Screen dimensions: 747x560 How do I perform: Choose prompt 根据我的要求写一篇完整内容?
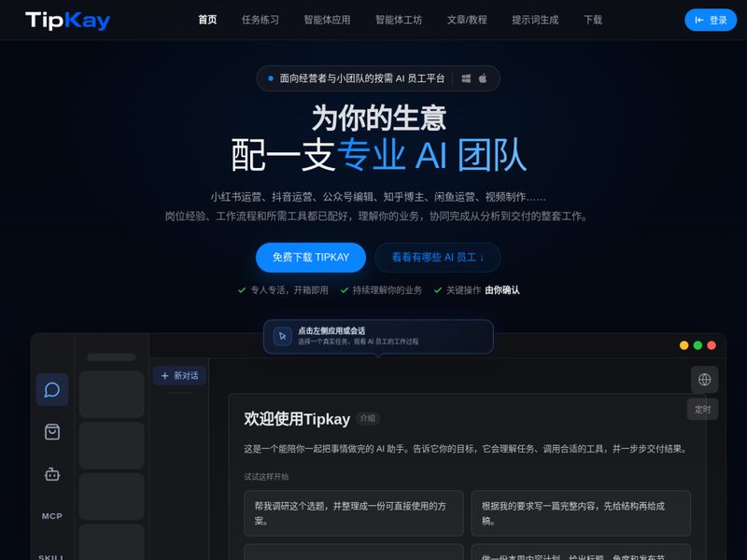581,513
